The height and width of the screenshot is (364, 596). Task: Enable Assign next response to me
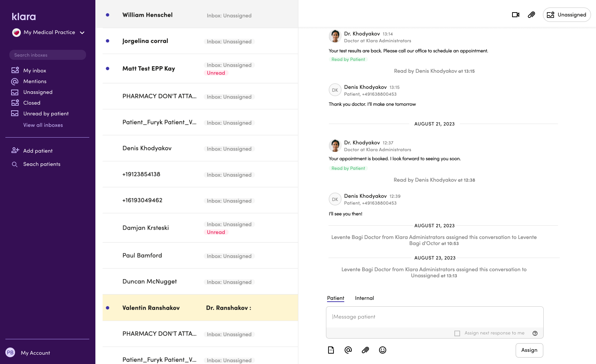click(x=457, y=333)
